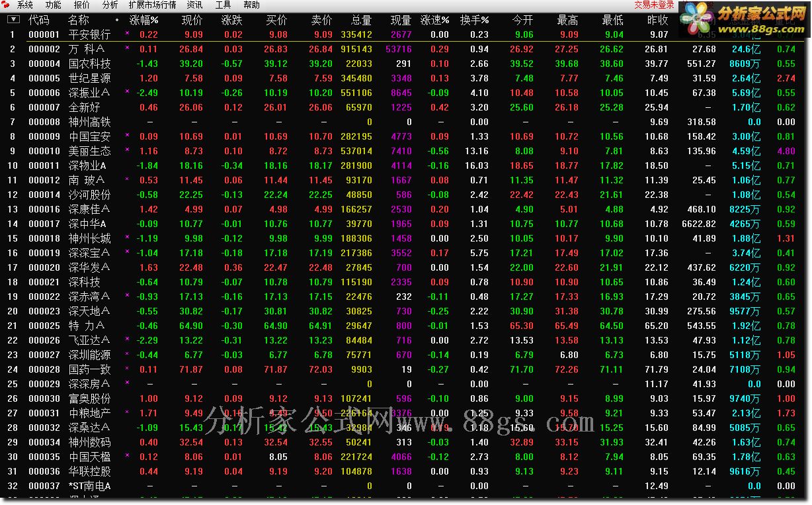Sort by the 涨速% column header
812x505 pixels.
tap(434, 21)
